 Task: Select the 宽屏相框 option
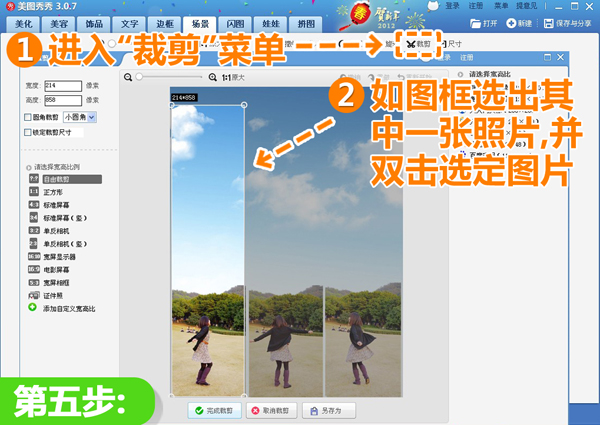point(56,283)
